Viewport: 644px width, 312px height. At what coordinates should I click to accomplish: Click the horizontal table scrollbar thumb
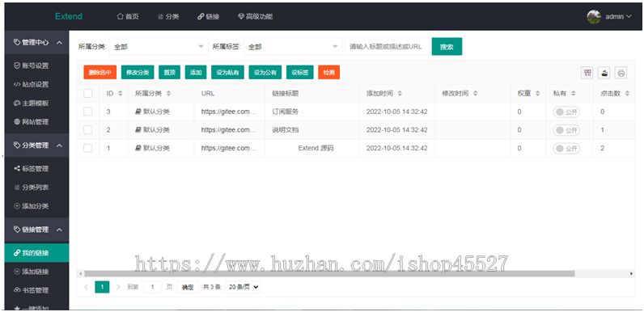(x=329, y=273)
